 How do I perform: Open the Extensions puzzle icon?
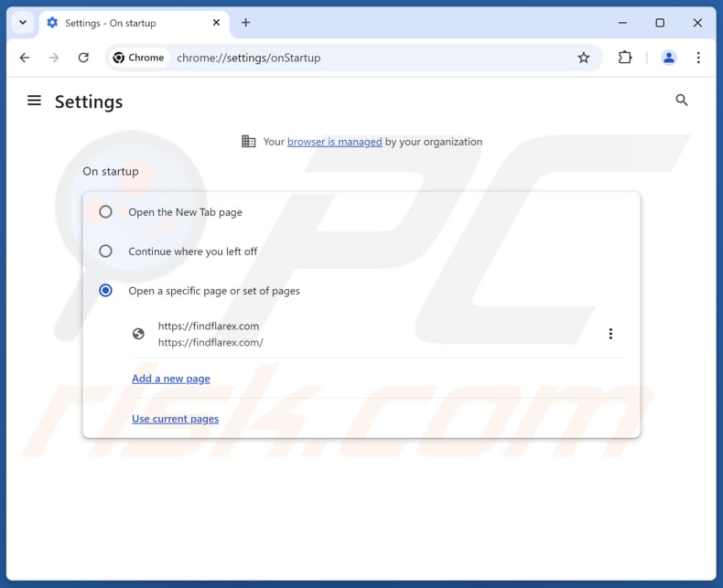coord(625,58)
